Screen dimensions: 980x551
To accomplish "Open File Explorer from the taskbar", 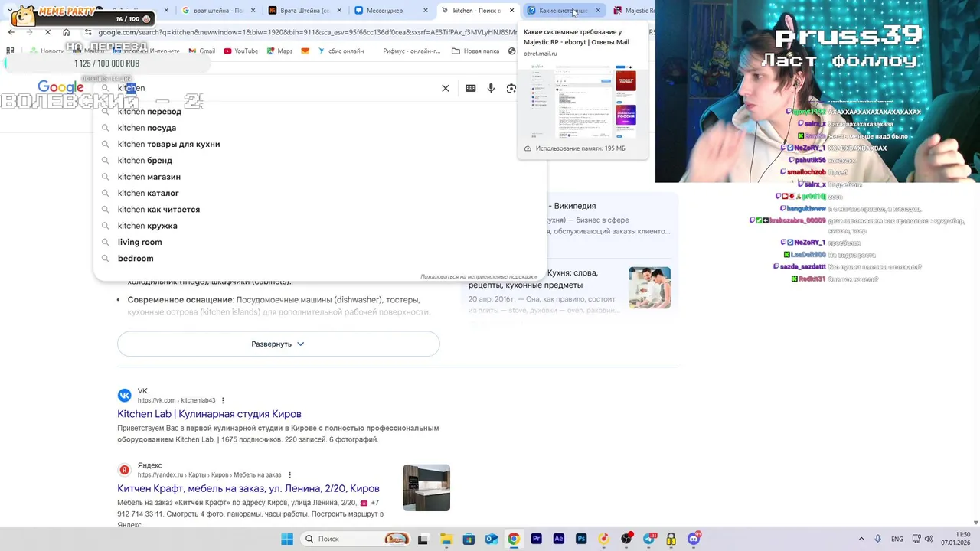I will (x=446, y=539).
